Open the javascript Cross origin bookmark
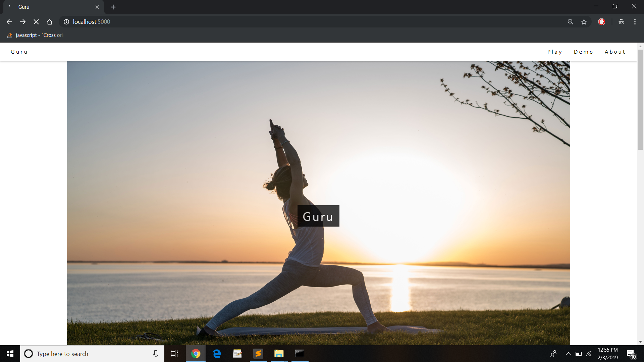The width and height of the screenshot is (644, 362). pos(35,35)
